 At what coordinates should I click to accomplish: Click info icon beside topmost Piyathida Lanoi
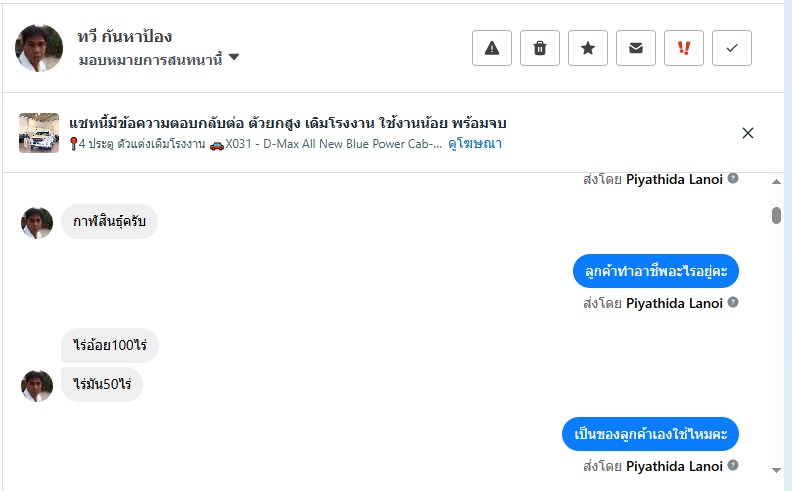[733, 179]
